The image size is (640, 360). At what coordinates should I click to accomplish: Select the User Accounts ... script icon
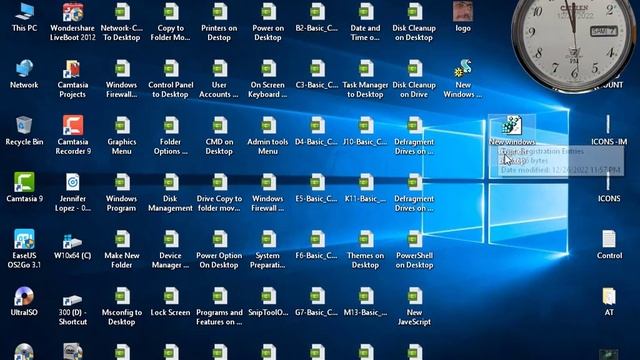pyautogui.click(x=219, y=69)
